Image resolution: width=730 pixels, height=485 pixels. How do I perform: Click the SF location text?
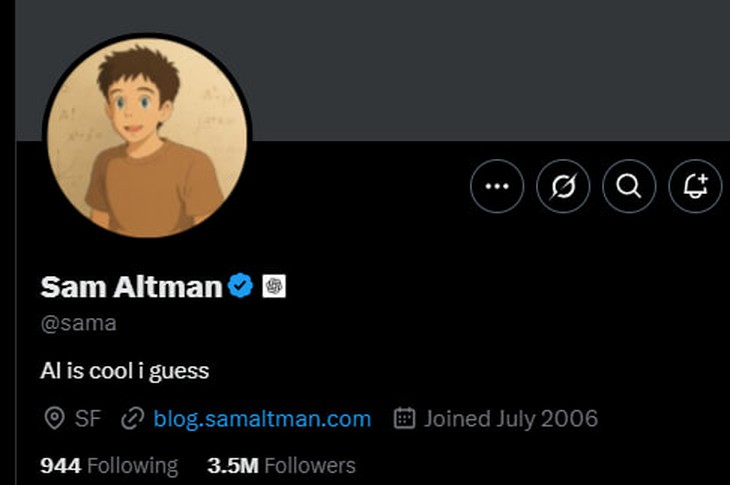click(88, 418)
